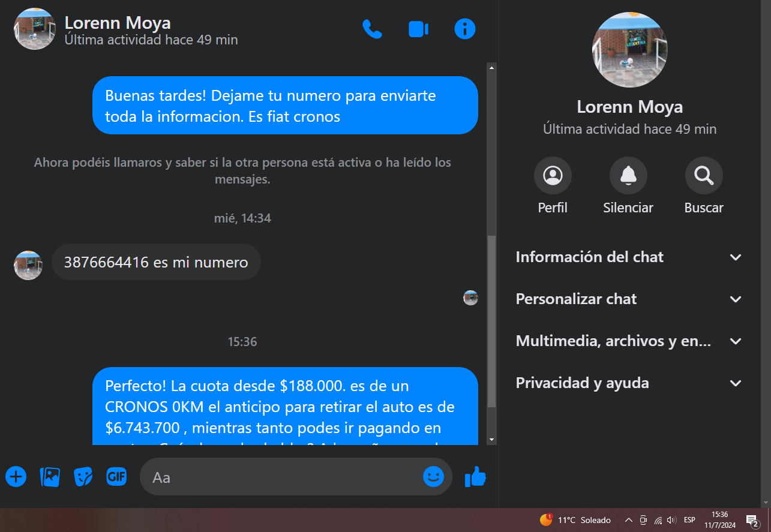
Task: Start a video call from chat header
Action: coord(418,29)
